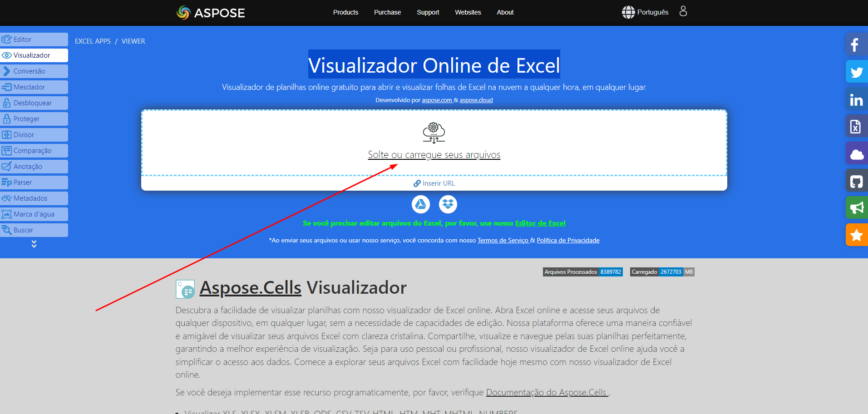This screenshot has width=868, height=414.
Task: Click the Solte ou carregue seus arquivos upload area
Action: (x=434, y=154)
